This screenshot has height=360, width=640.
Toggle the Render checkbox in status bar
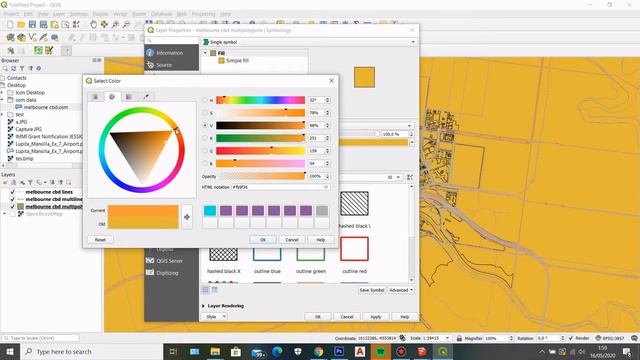pyautogui.click(x=571, y=338)
